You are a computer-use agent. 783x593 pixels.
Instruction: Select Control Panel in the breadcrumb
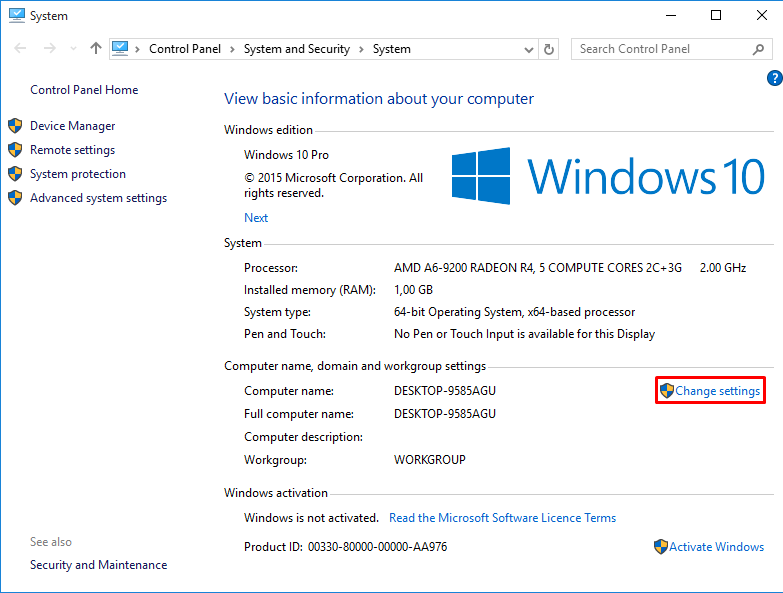tap(185, 49)
